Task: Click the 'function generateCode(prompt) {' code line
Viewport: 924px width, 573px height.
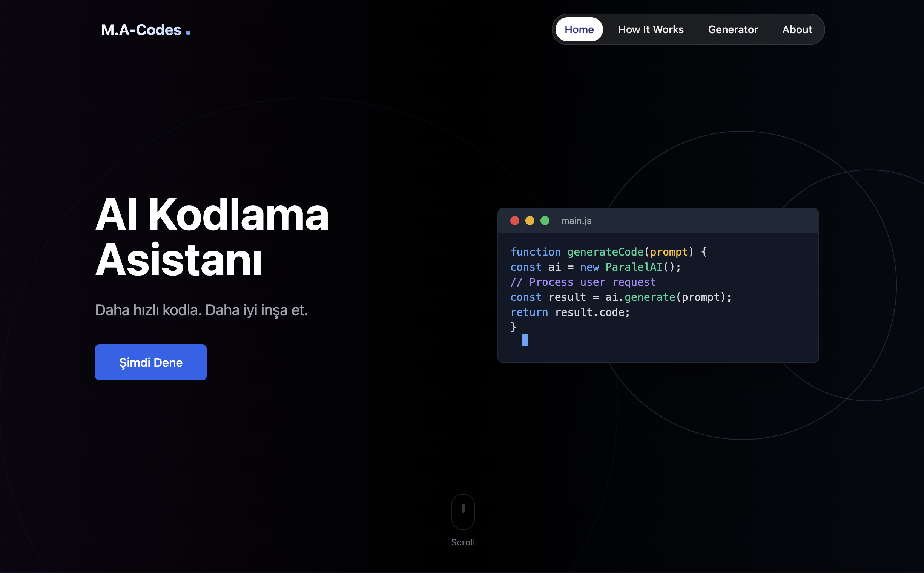Action: coord(608,252)
